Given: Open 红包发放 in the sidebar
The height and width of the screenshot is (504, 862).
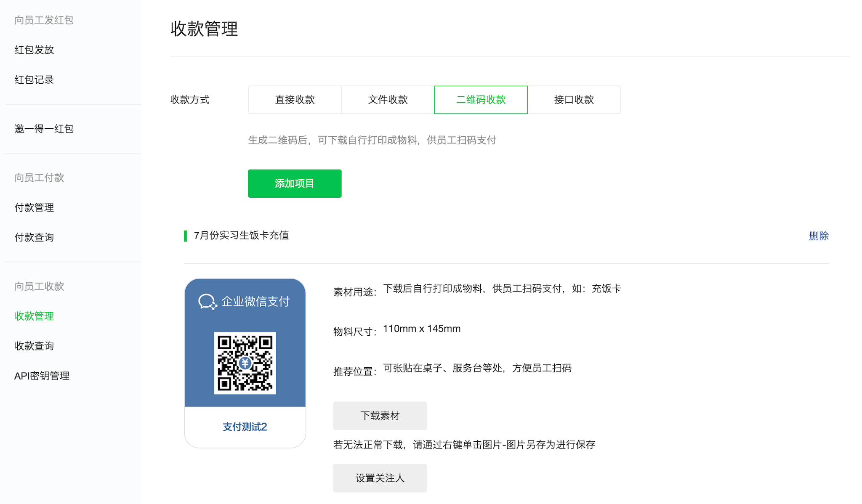Looking at the screenshot, I should (x=34, y=50).
